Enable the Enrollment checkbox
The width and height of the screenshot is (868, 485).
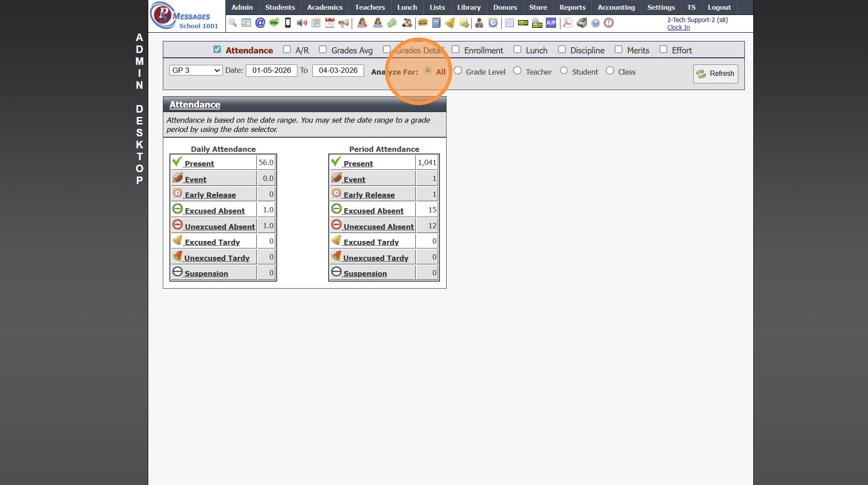coord(456,49)
